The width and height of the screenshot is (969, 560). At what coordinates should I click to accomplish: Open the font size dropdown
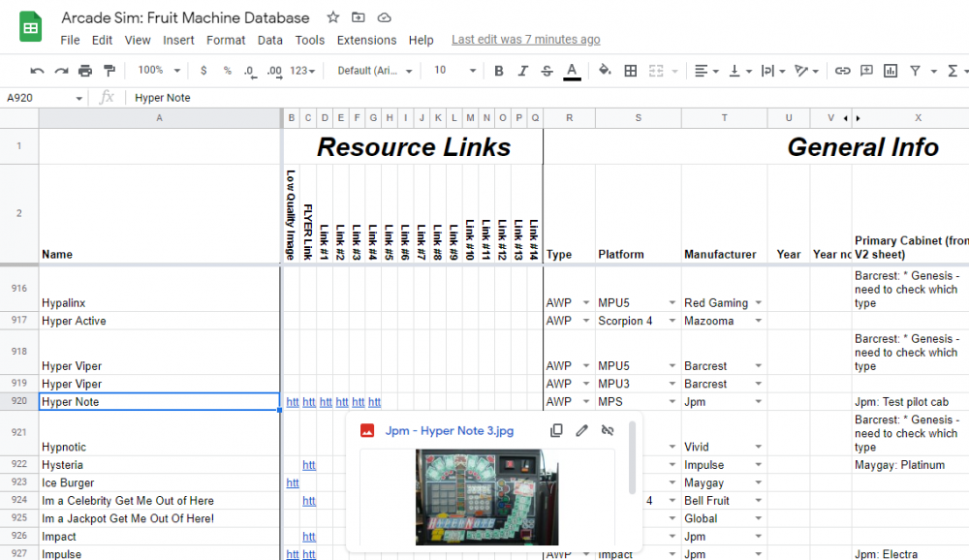point(454,71)
